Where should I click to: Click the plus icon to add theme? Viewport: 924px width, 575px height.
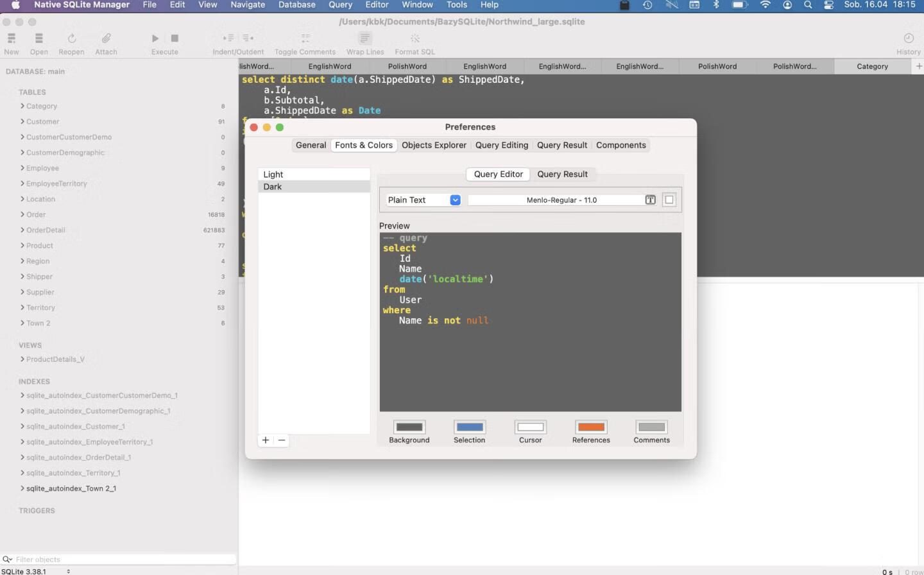266,440
